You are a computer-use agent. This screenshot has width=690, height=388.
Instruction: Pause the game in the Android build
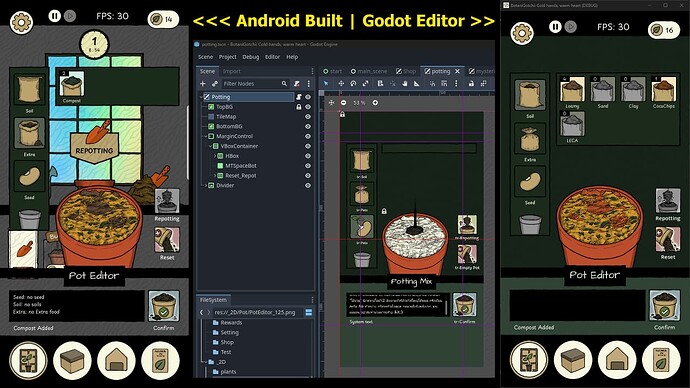[x=55, y=16]
